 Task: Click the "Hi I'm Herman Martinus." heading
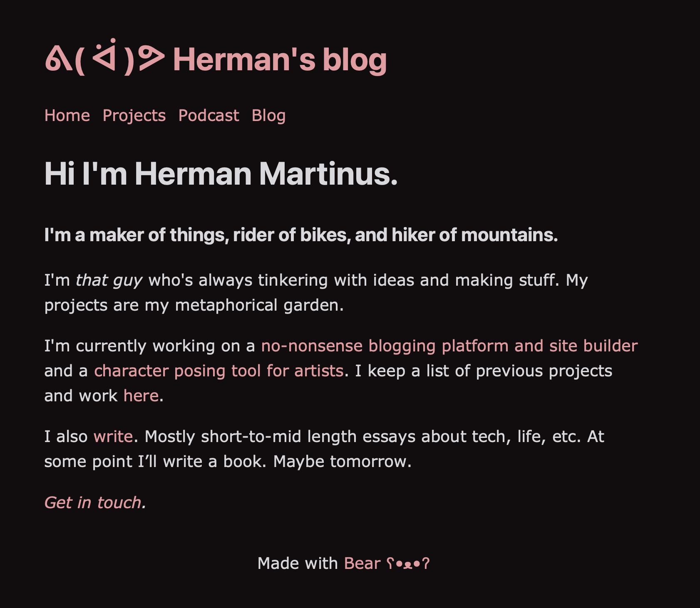pos(221,174)
